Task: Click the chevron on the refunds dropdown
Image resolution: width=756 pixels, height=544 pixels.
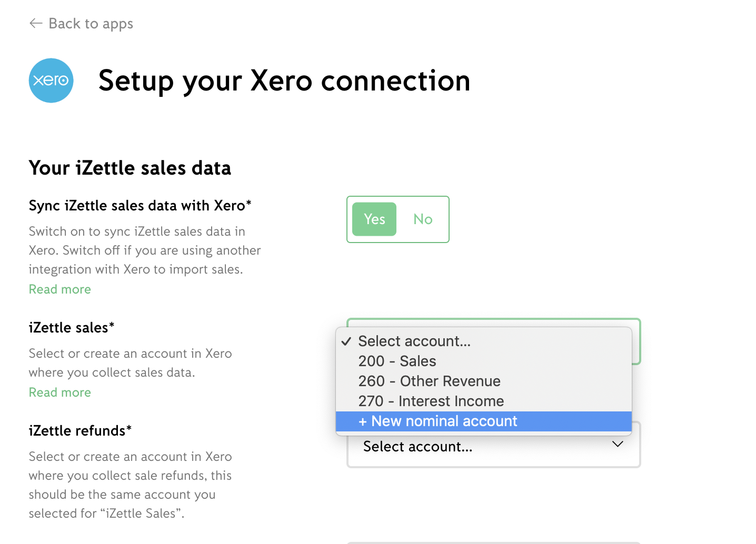Action: (618, 445)
